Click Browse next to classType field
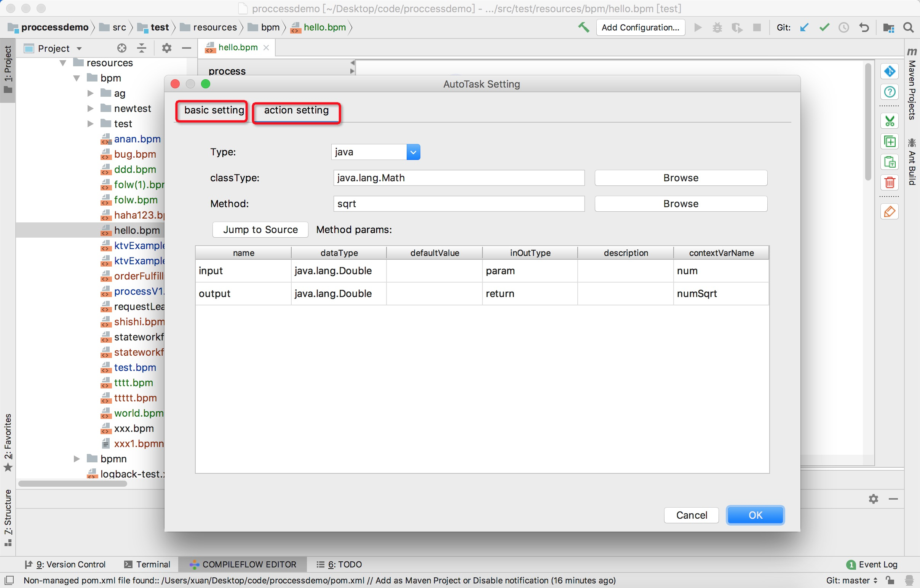920x588 pixels. click(x=680, y=178)
